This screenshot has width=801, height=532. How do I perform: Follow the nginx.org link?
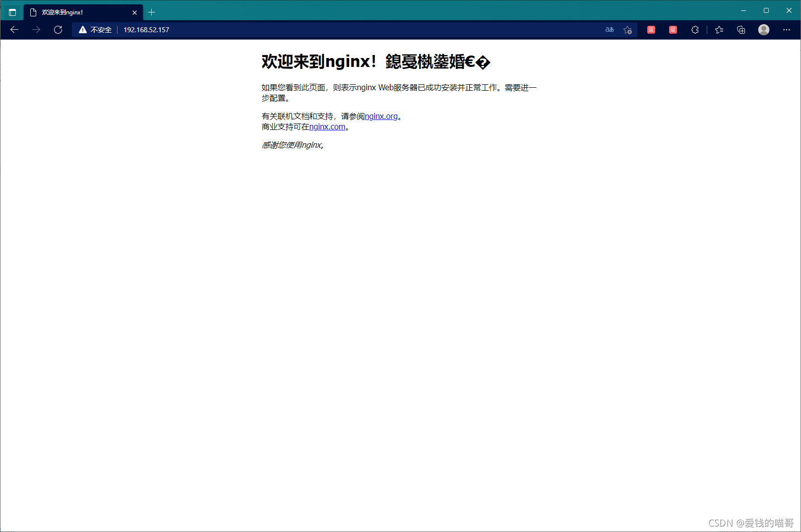pos(381,116)
